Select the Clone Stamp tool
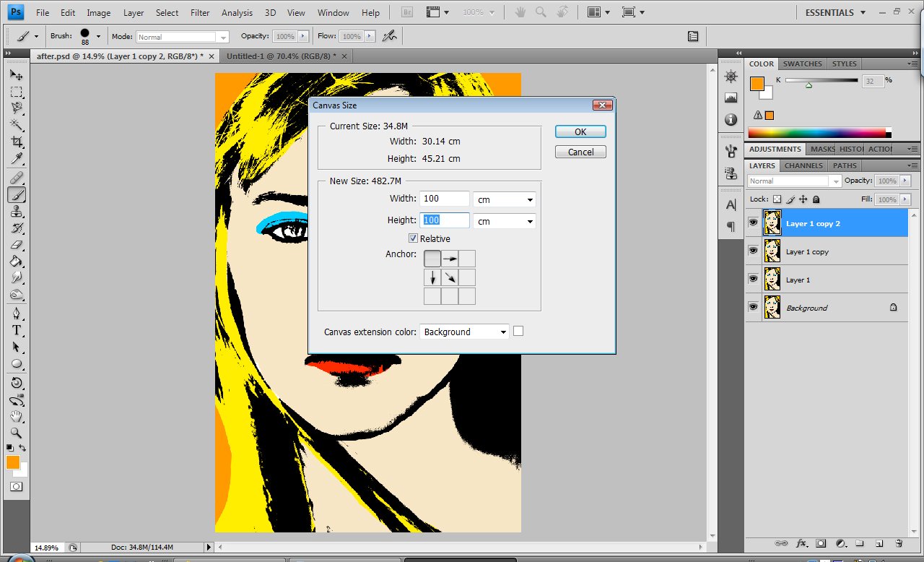The image size is (924, 562). [x=16, y=212]
